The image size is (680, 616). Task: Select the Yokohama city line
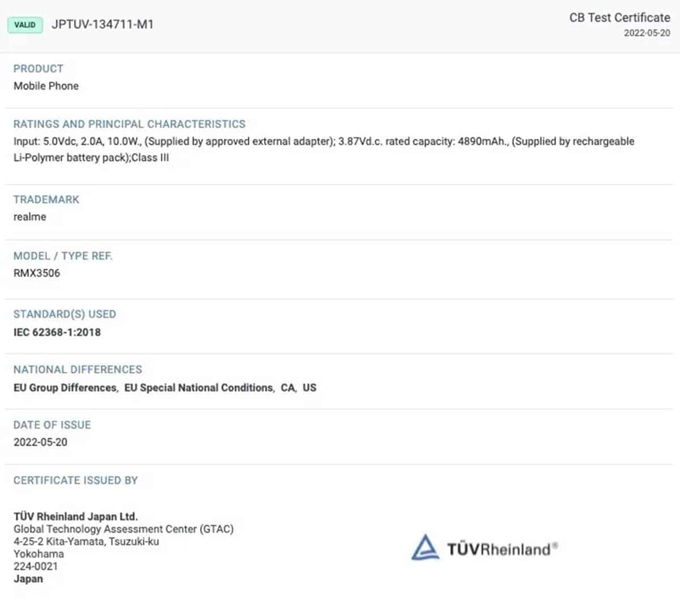(39, 554)
